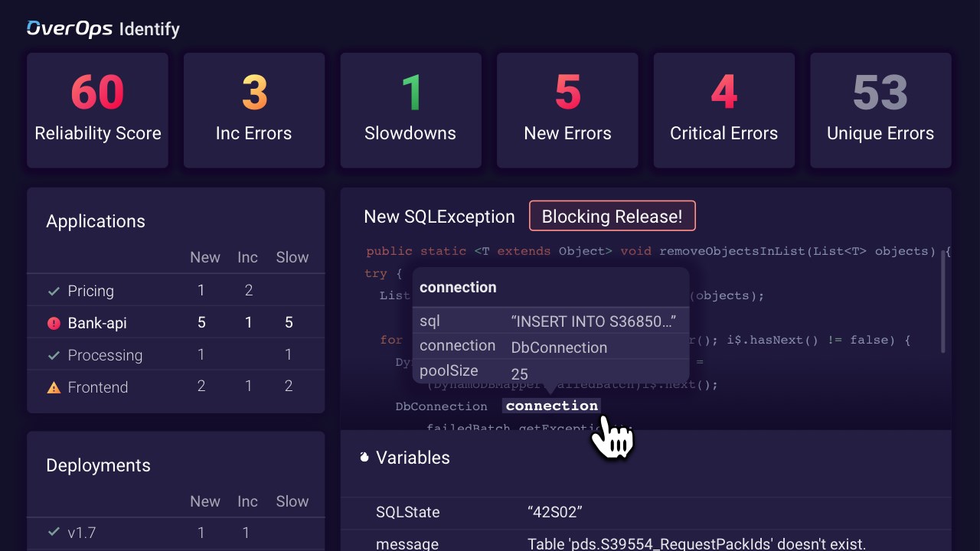Viewport: 980px width, 551px height.
Task: Click Frontend's Slow count of 2
Action: 289,387
